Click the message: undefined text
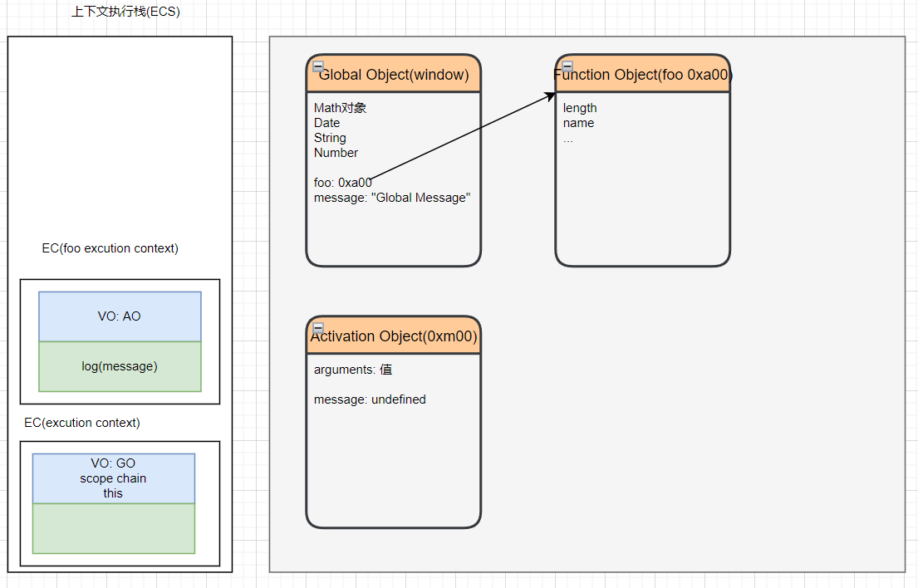 coord(370,399)
